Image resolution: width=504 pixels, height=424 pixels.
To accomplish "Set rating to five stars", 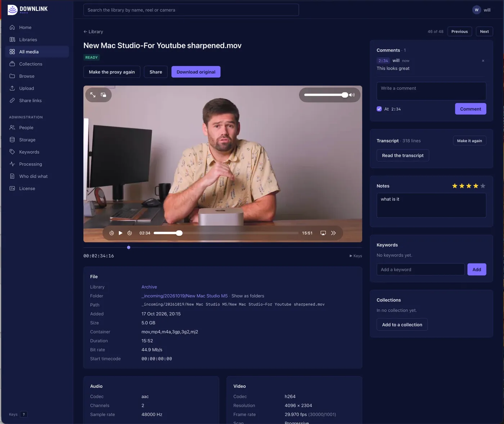I will [x=483, y=186].
